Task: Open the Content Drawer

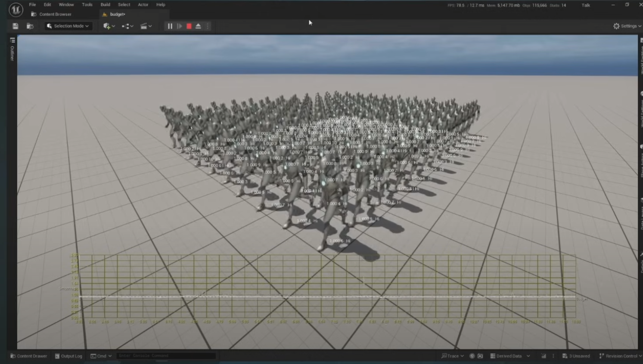Action: (x=29, y=356)
